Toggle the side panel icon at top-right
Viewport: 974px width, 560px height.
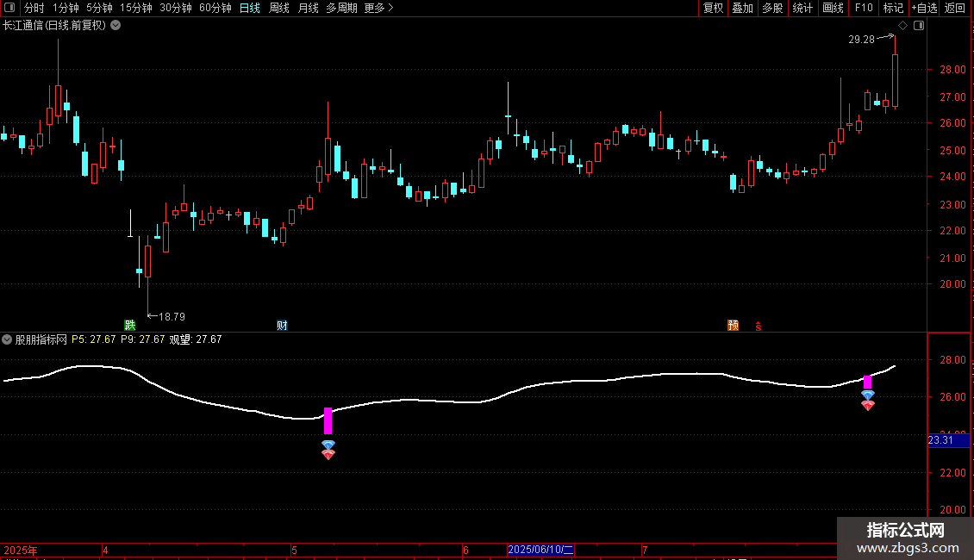coord(919,26)
